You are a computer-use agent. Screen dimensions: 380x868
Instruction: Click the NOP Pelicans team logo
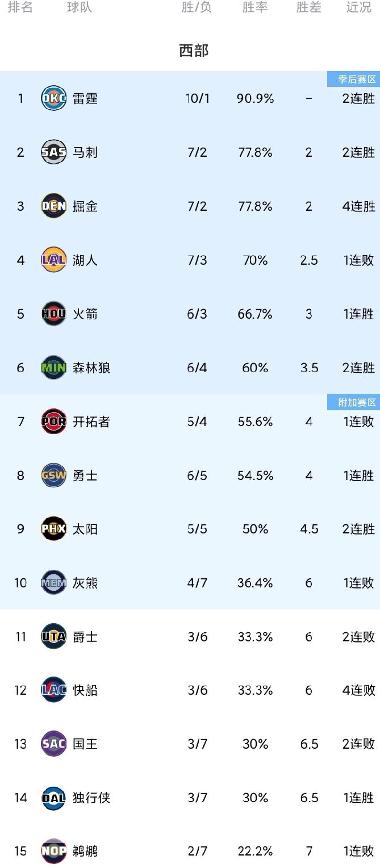click(x=53, y=851)
